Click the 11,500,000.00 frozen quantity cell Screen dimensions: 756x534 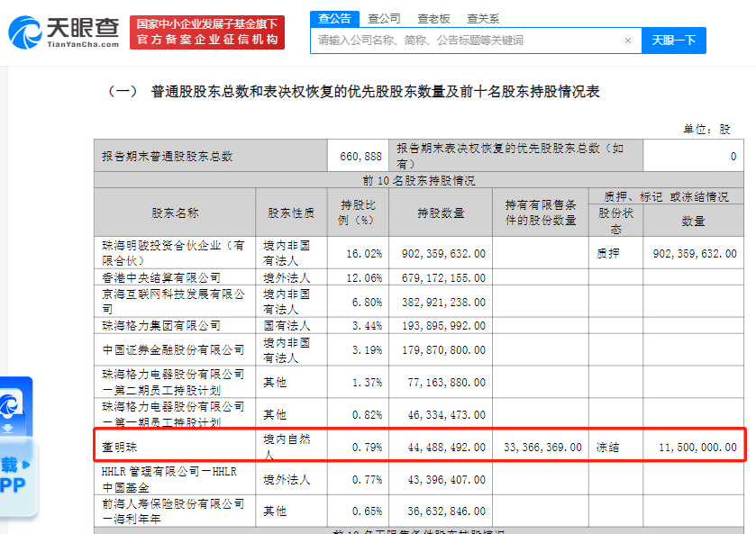coord(693,447)
